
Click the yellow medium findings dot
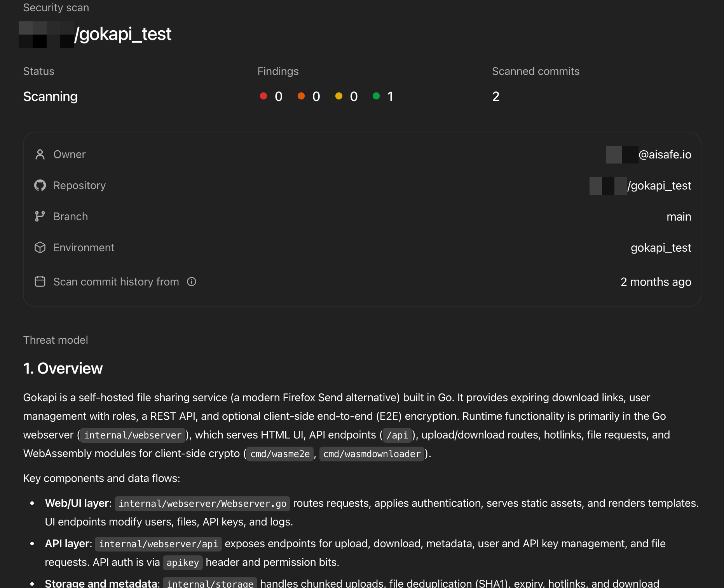point(339,96)
